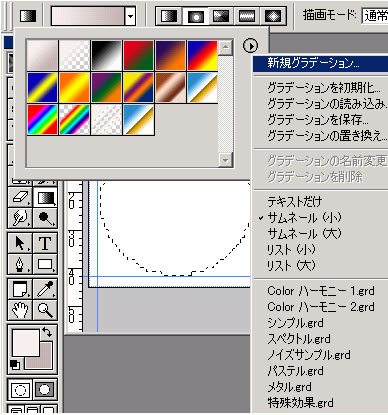Open the 描画モード blend mode combo box
The height and width of the screenshot is (415, 388).
tap(375, 16)
